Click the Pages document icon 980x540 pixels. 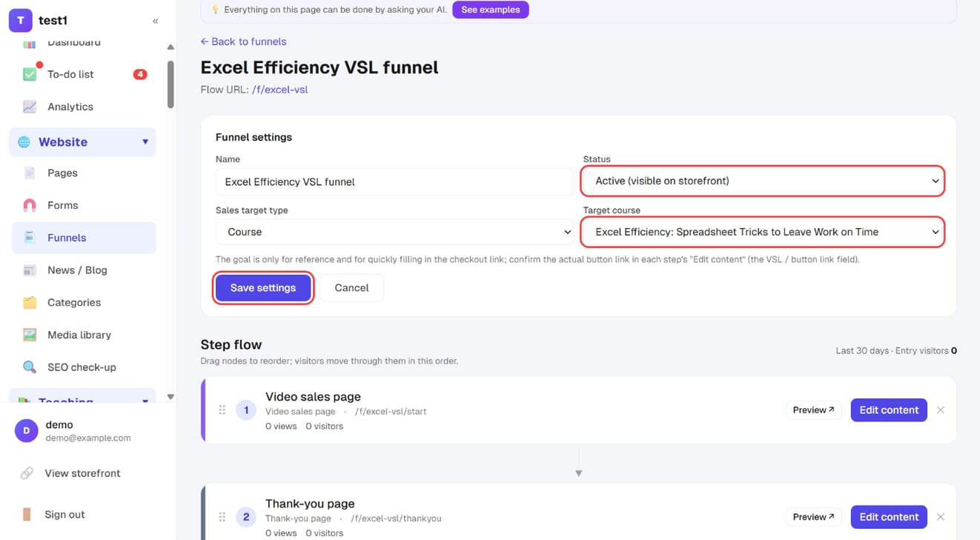pos(30,173)
